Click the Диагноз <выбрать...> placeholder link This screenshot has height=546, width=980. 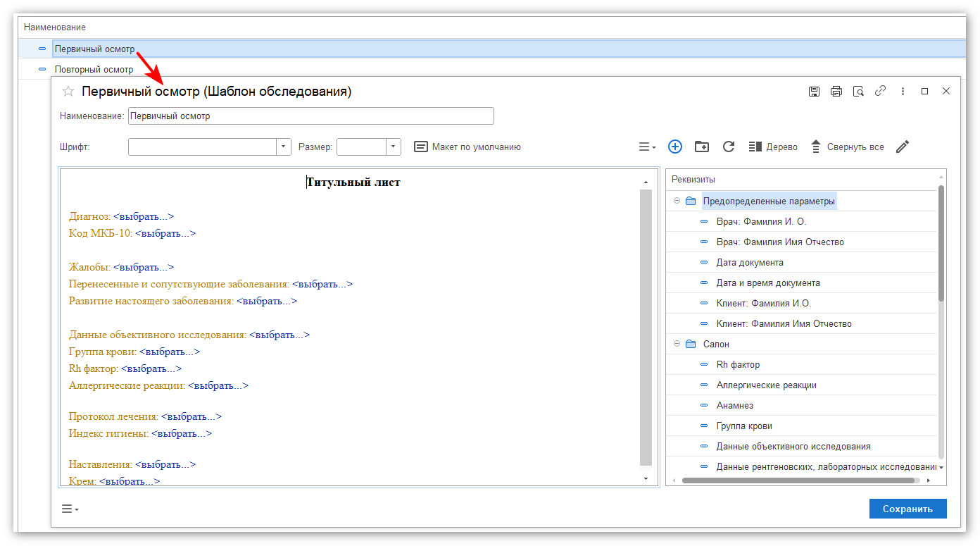(x=143, y=217)
